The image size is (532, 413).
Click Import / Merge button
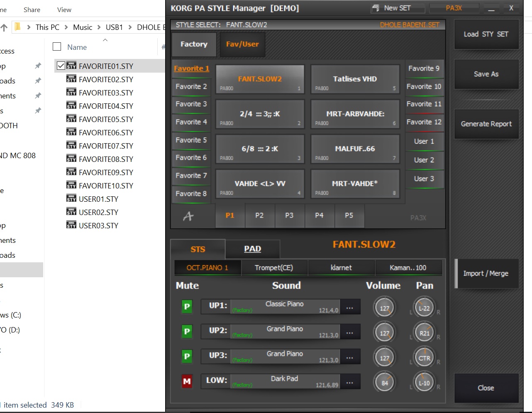[x=486, y=274]
